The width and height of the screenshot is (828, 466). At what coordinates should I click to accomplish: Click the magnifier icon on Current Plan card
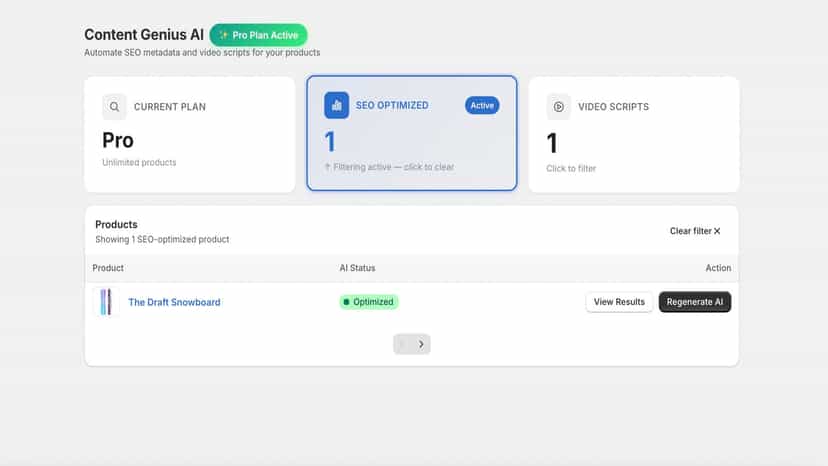pyautogui.click(x=114, y=107)
